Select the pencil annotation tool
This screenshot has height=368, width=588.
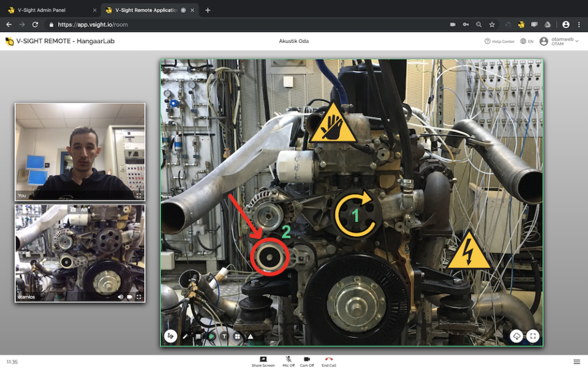point(185,336)
